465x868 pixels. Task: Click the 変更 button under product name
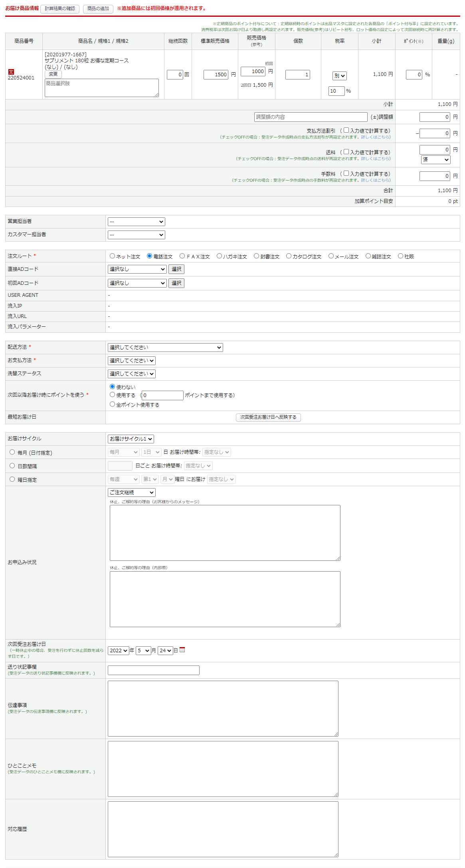[x=53, y=74]
